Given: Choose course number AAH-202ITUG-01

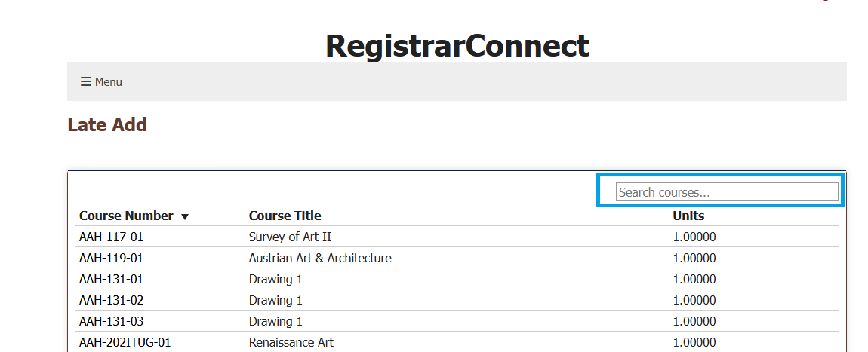Looking at the screenshot, I should [125, 342].
